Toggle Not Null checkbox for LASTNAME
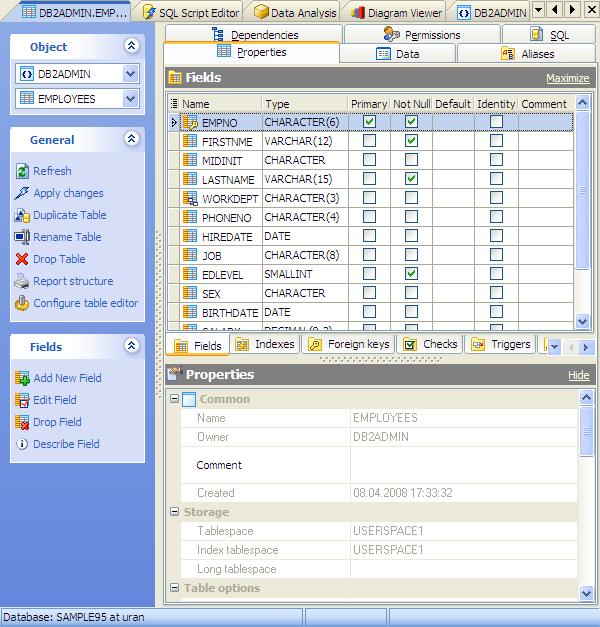This screenshot has height=627, width=600. point(411,178)
